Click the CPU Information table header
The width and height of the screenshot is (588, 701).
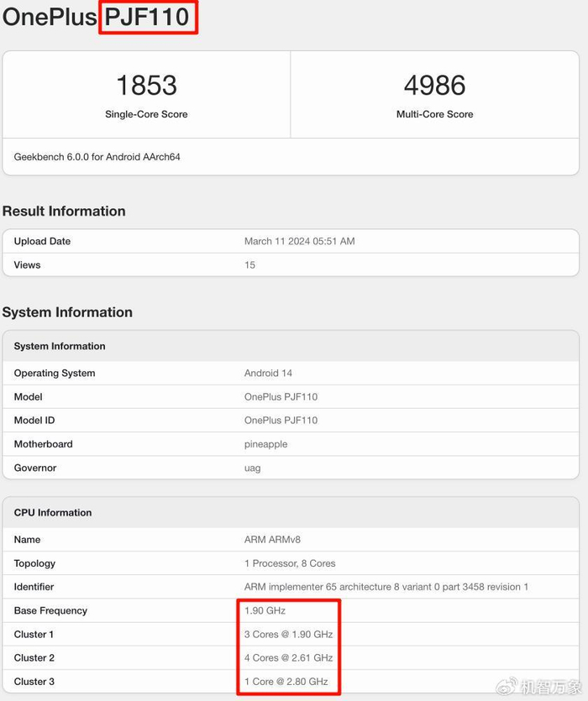291,512
